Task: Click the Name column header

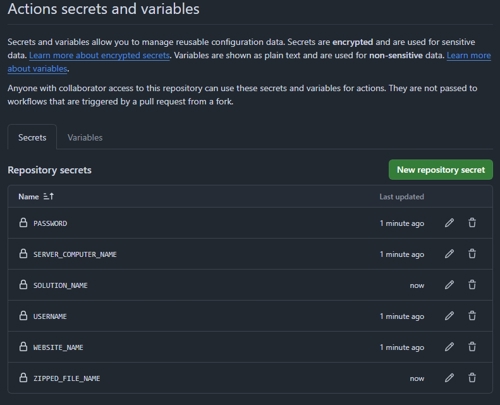Action: tap(29, 197)
